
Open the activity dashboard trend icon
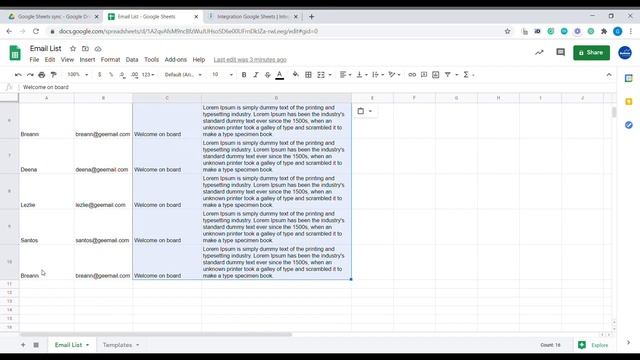click(539, 52)
